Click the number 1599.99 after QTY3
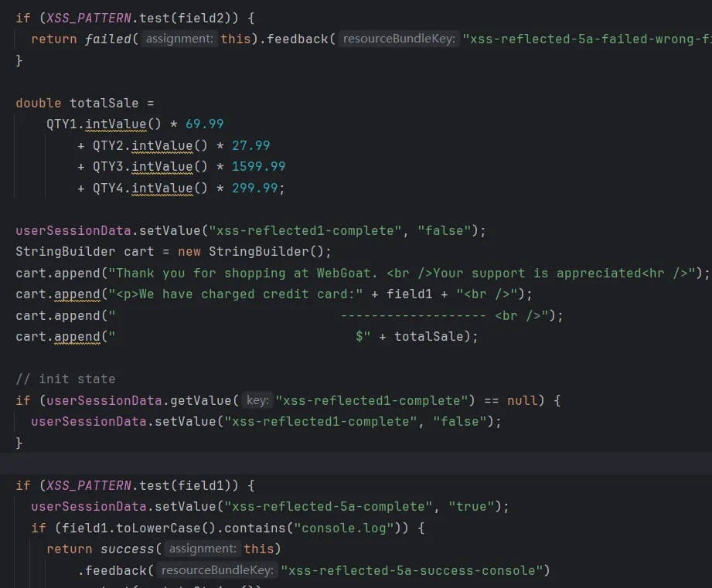This screenshot has height=588, width=712. 258,167
